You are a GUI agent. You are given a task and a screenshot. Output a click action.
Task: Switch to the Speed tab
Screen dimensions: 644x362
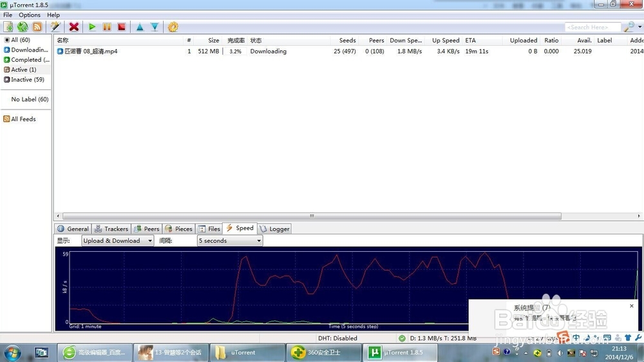(x=240, y=228)
